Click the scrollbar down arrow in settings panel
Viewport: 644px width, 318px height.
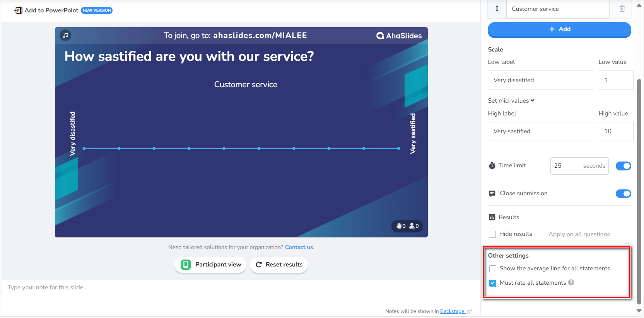(639, 311)
